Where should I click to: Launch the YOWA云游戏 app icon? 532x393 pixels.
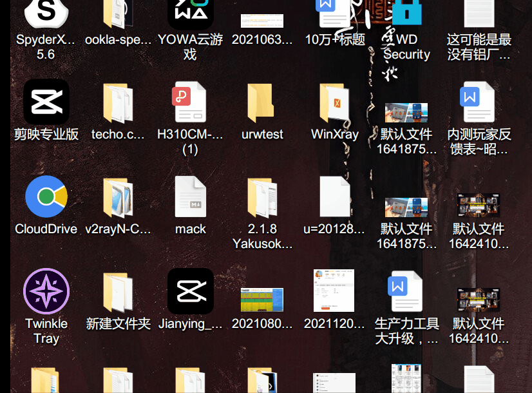coord(191,14)
